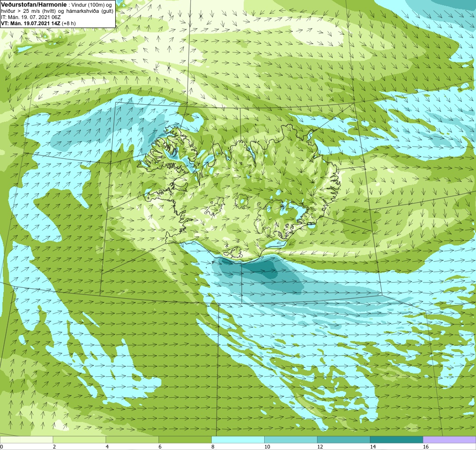Screen dimensions: 476x450
Task: Click the legend value label '14'
Action: tap(373, 447)
